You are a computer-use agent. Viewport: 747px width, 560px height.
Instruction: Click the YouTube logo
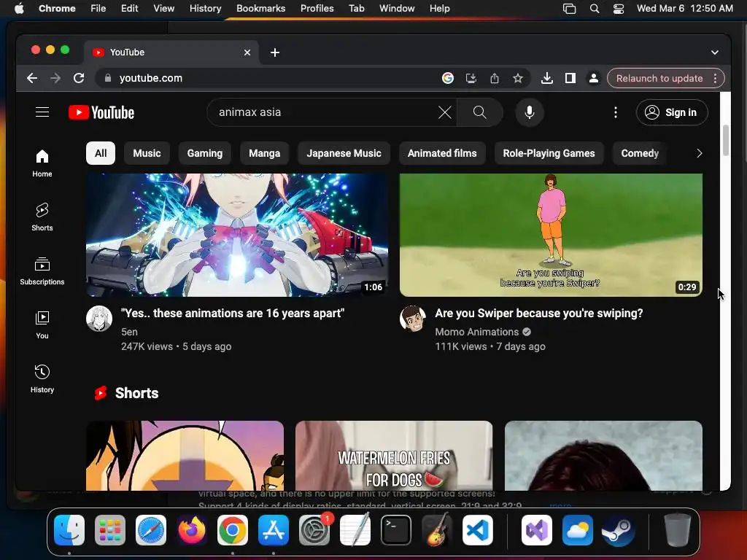pos(101,112)
